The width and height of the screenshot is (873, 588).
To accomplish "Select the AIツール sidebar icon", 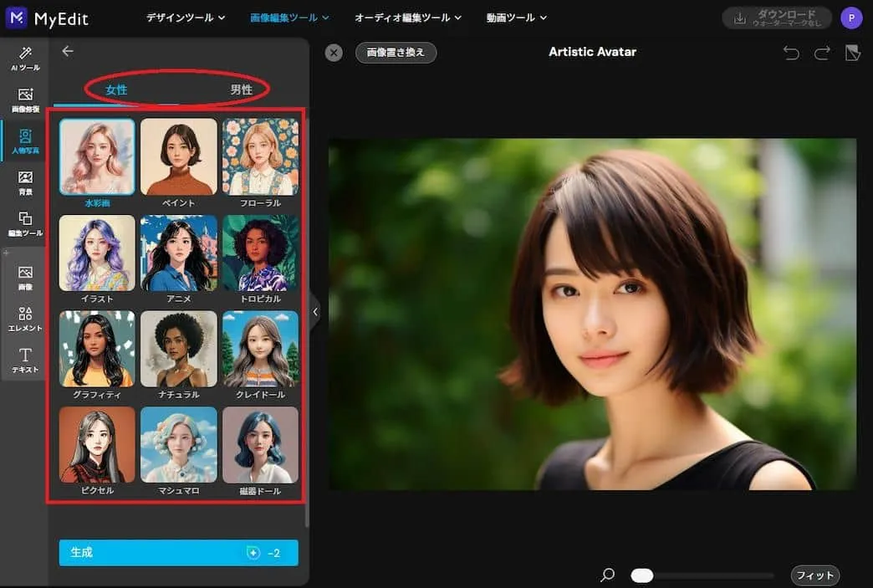I will click(x=24, y=59).
